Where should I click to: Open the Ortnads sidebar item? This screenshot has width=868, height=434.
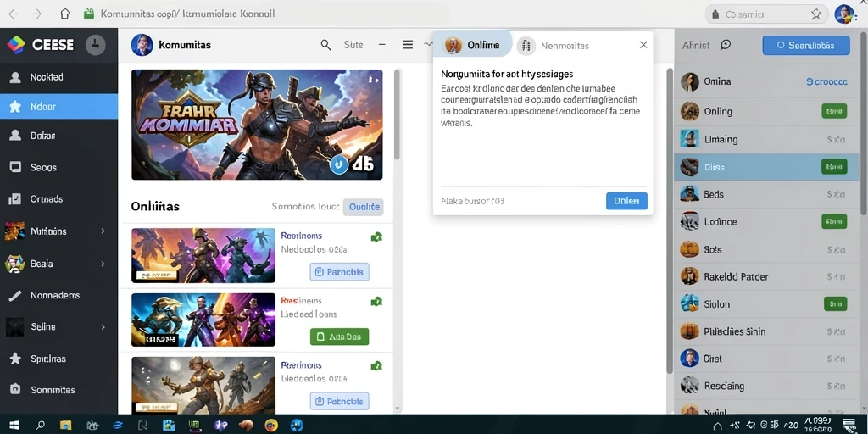pos(58,198)
